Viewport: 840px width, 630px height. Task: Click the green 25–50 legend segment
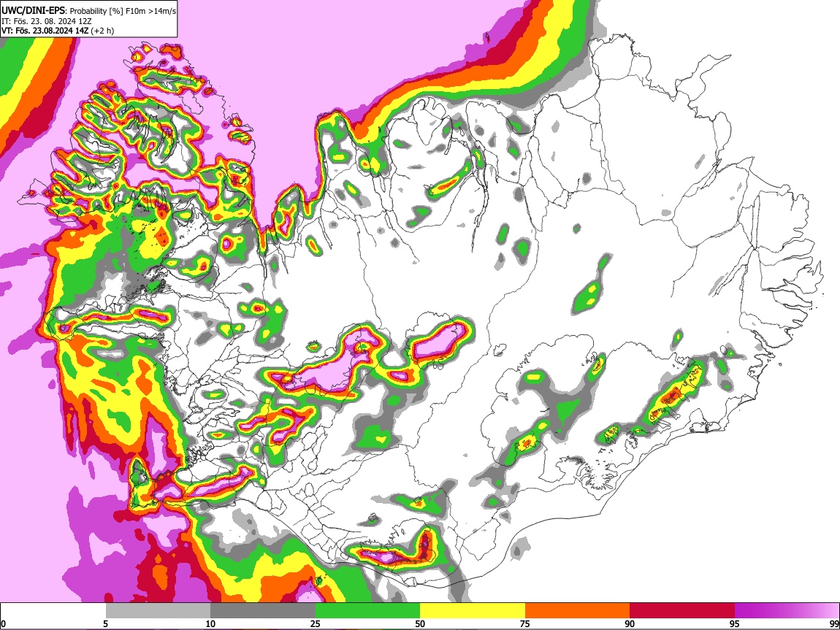click(367, 610)
